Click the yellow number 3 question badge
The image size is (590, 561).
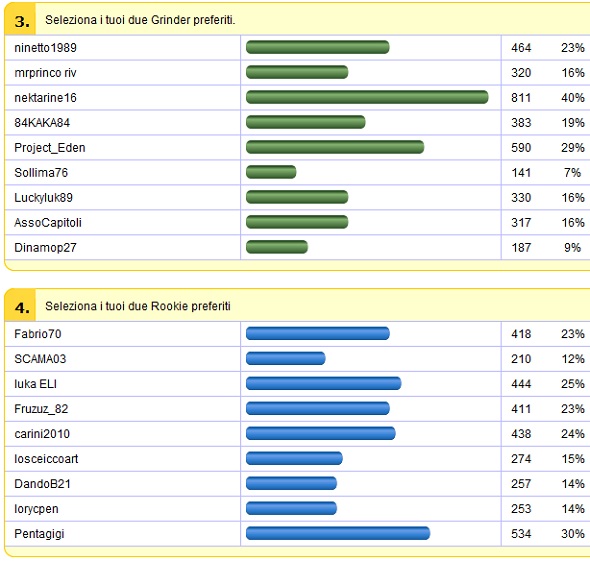tap(21, 20)
